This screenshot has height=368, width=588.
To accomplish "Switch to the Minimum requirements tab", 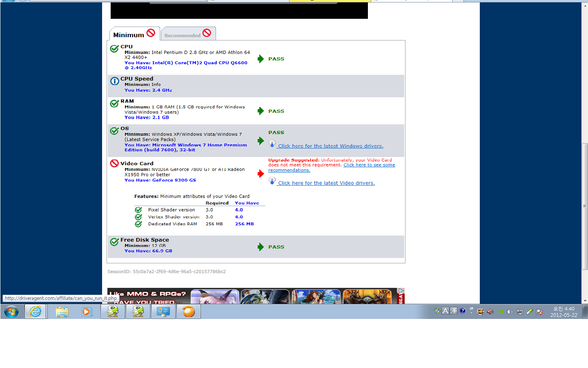I will [134, 34].
